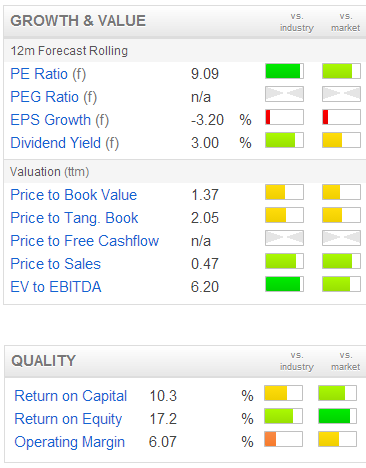The image size is (366, 468).
Task: Open the EV to EBITDA link
Action: (56, 287)
